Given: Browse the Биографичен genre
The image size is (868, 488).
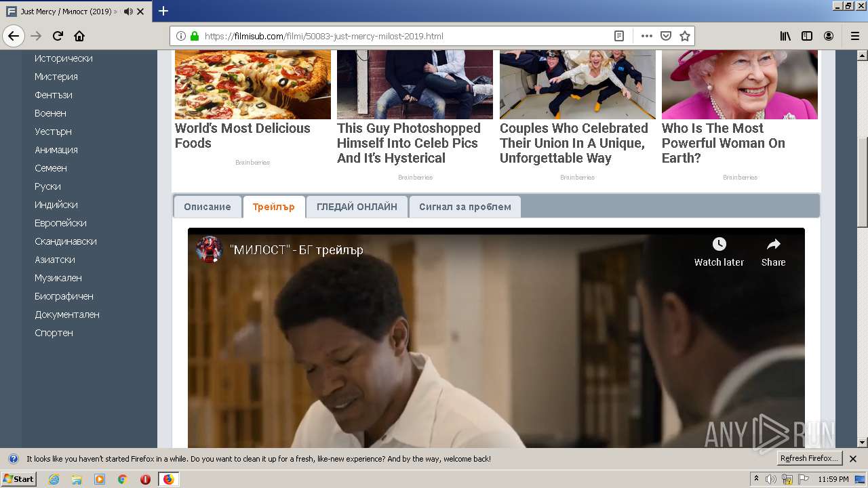Looking at the screenshot, I should (x=64, y=296).
